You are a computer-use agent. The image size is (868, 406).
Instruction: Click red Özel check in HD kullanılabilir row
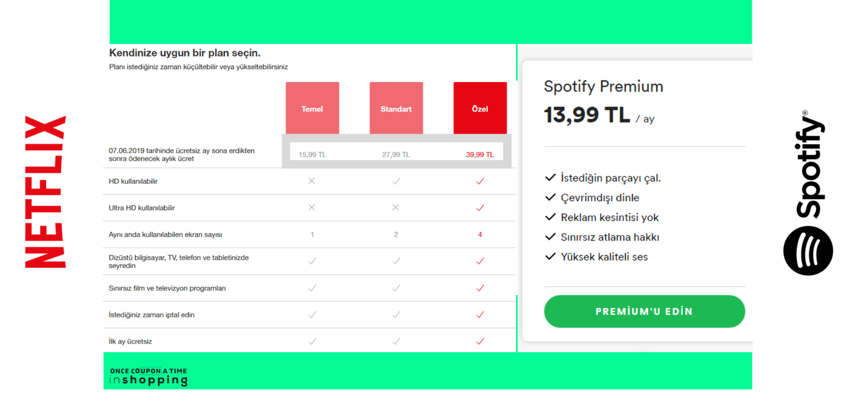click(480, 181)
